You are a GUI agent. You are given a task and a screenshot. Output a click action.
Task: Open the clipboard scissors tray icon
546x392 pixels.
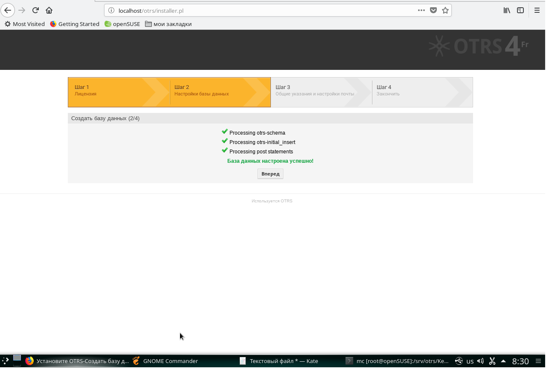(x=492, y=361)
